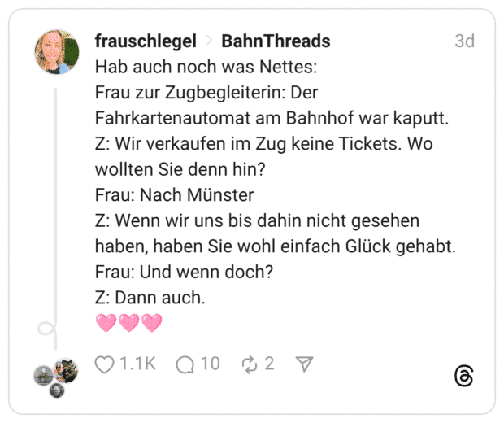Open the frauschlegel username link
504x423 pixels.
point(146,41)
